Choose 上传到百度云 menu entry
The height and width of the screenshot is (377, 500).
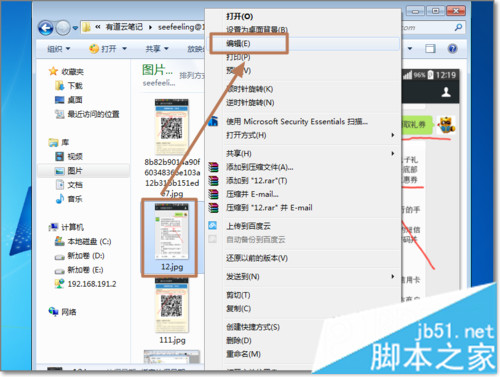point(248,226)
